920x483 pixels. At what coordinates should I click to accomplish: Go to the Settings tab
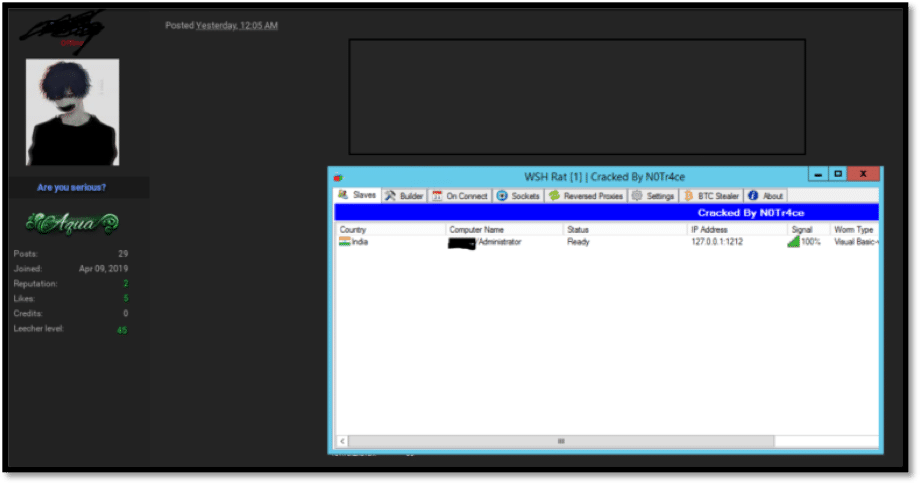(652, 196)
